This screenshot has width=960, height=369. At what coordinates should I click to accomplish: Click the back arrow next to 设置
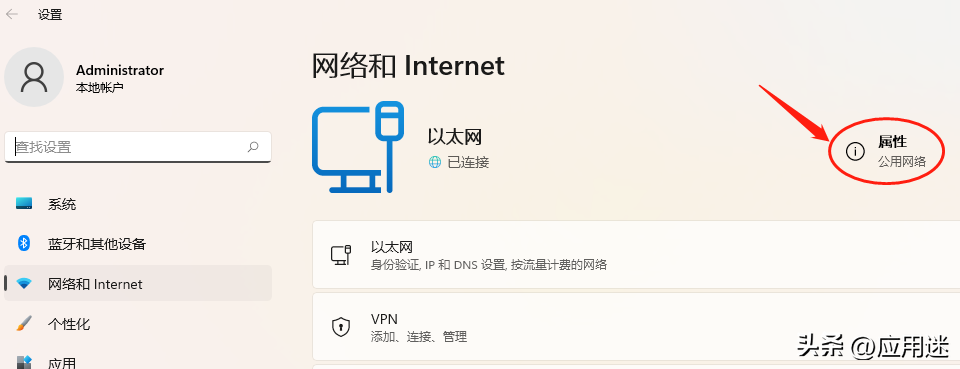pyautogui.click(x=12, y=15)
